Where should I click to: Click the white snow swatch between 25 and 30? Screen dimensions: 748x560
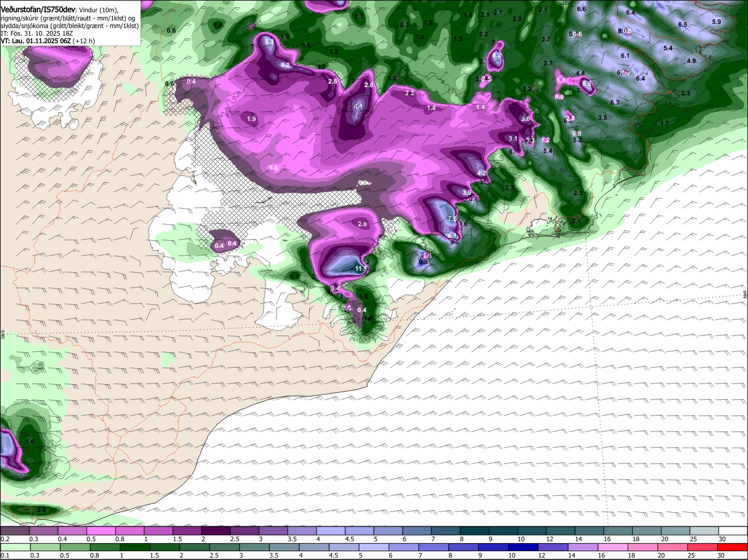[704, 530]
